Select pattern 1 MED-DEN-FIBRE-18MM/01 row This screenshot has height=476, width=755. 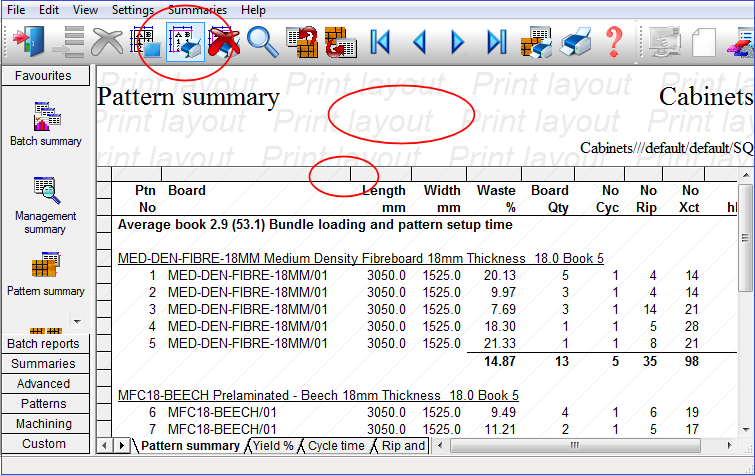pyautogui.click(x=417, y=275)
